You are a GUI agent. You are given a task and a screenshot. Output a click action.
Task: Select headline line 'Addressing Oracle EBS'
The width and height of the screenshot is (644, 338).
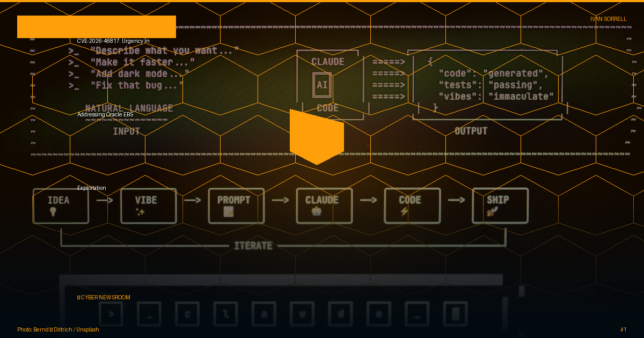(105, 115)
